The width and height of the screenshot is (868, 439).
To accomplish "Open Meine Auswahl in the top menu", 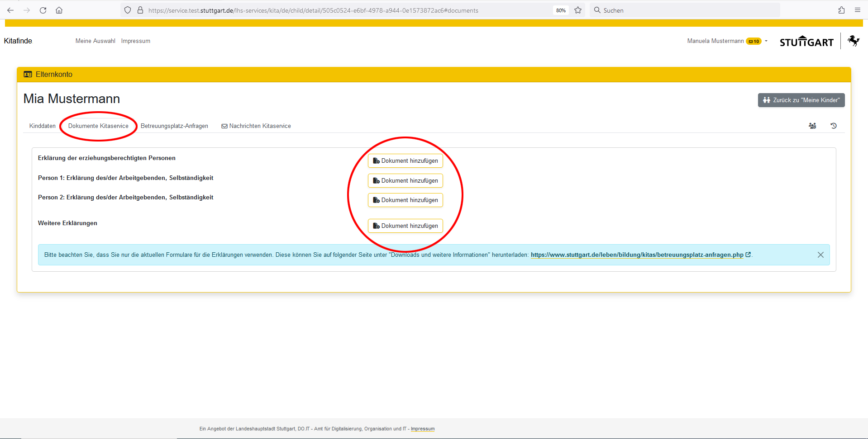I will point(95,41).
